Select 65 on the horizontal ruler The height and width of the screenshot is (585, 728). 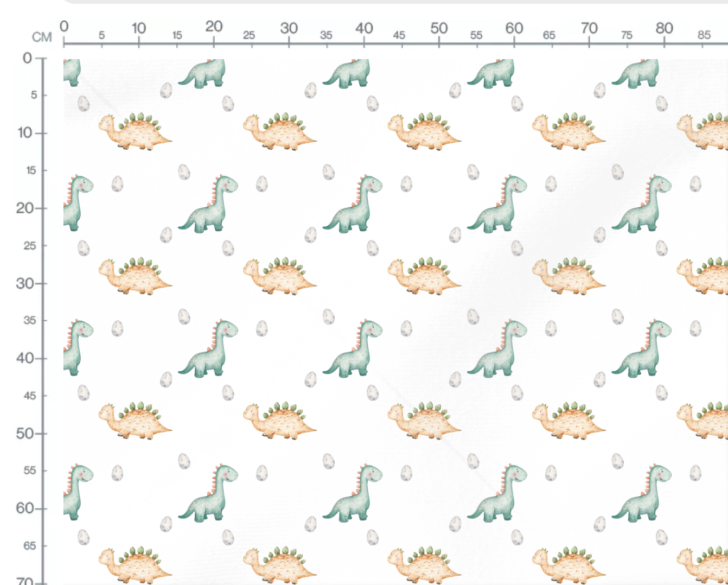pos(549,35)
